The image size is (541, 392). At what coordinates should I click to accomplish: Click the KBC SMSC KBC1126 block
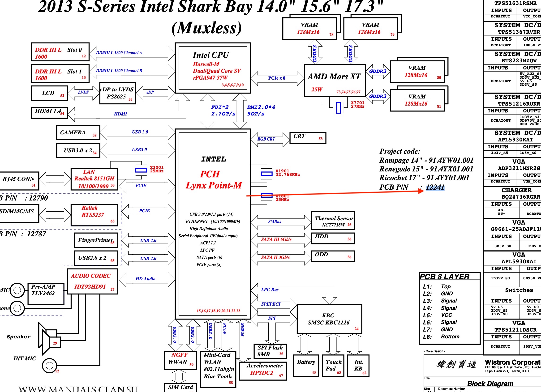point(329,319)
